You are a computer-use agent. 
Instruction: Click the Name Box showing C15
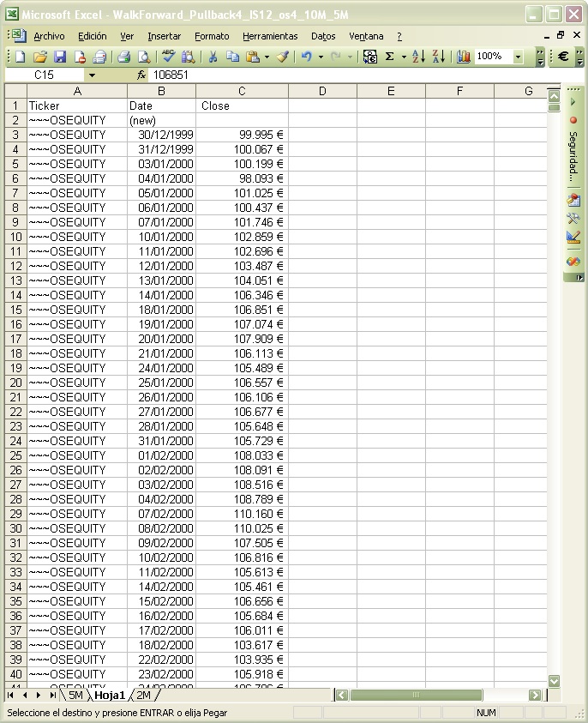[45, 75]
